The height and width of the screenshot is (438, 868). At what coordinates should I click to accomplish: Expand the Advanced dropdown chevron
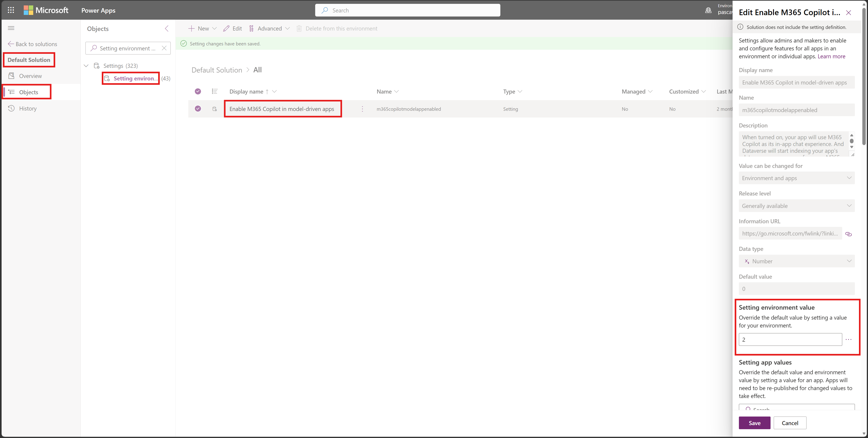click(287, 29)
